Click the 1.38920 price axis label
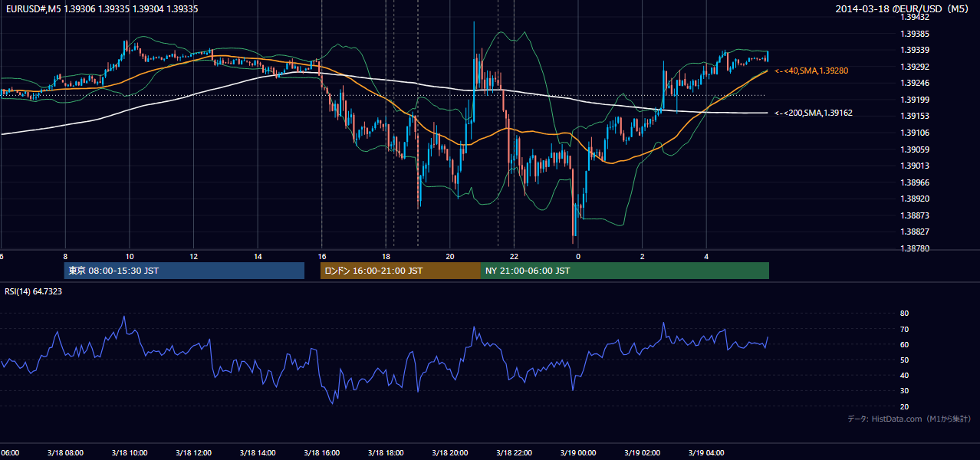980x460 pixels. 915,199
